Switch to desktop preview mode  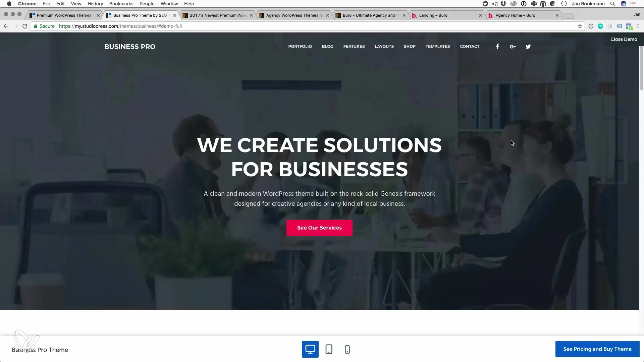(310, 349)
